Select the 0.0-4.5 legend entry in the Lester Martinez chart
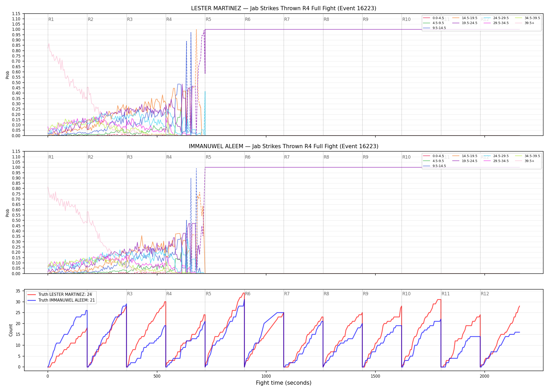Image resolution: width=549 pixels, height=392 pixels. click(x=433, y=18)
